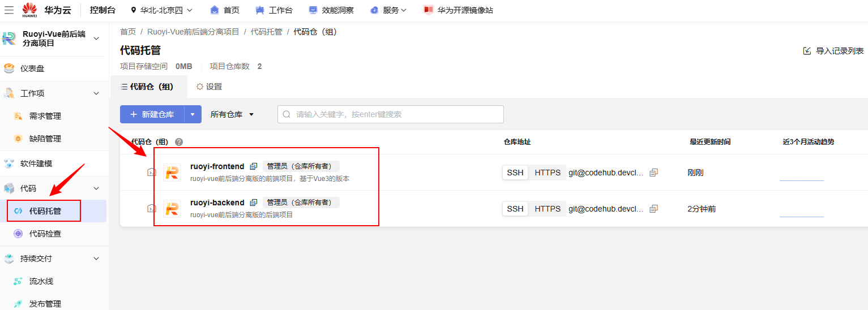Open the dropdown arrow beside 新建仓库
Viewport: 868px width, 310px height.
click(x=193, y=114)
